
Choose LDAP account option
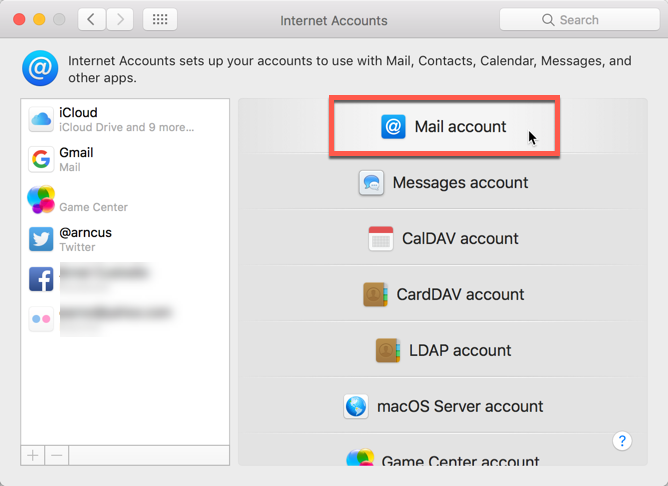click(443, 350)
